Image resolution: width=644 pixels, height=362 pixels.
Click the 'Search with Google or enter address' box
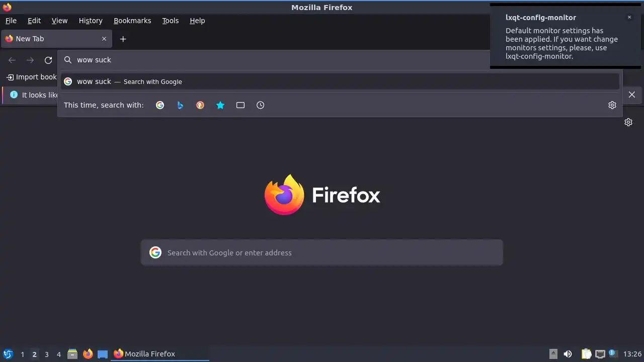pos(322,252)
